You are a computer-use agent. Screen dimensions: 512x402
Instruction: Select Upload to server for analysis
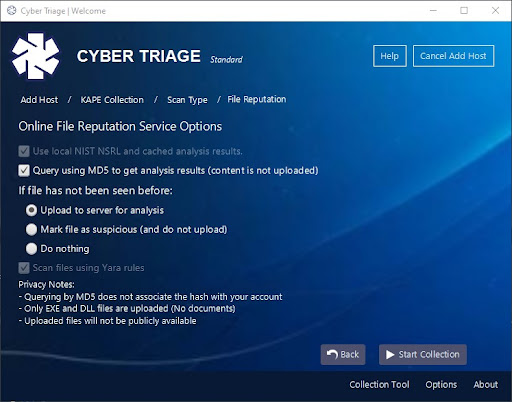31,210
